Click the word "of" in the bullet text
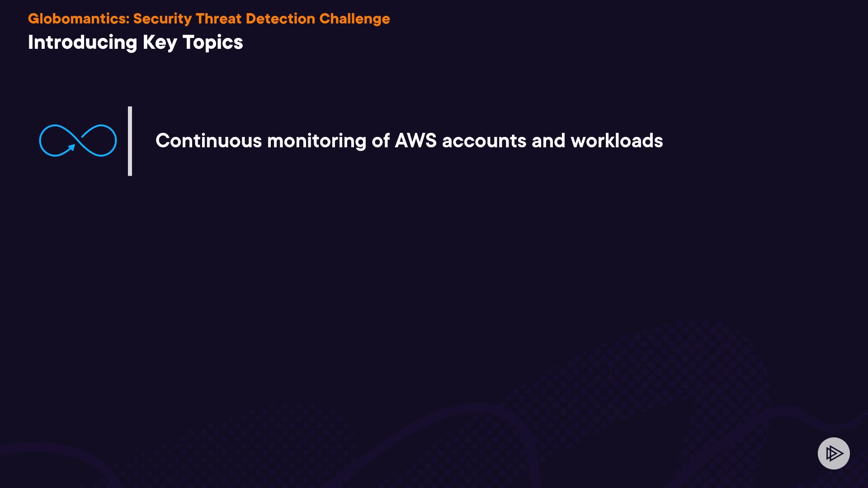Screen dimensions: 868x488 (380, 141)
